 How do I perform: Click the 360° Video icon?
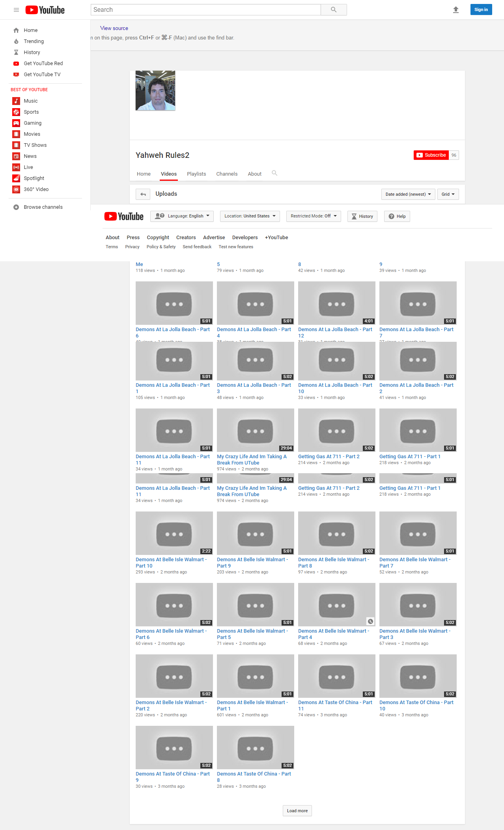point(16,189)
